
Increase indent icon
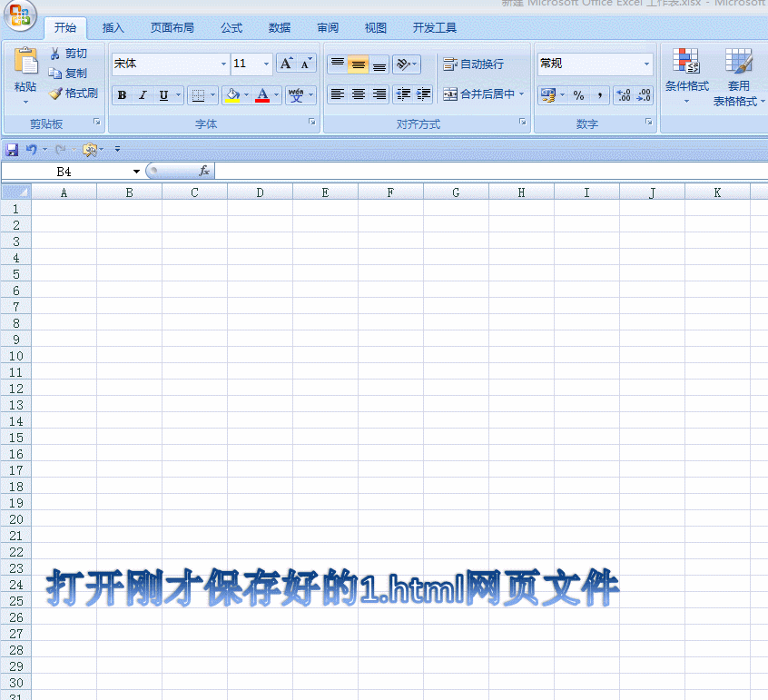[x=423, y=94]
